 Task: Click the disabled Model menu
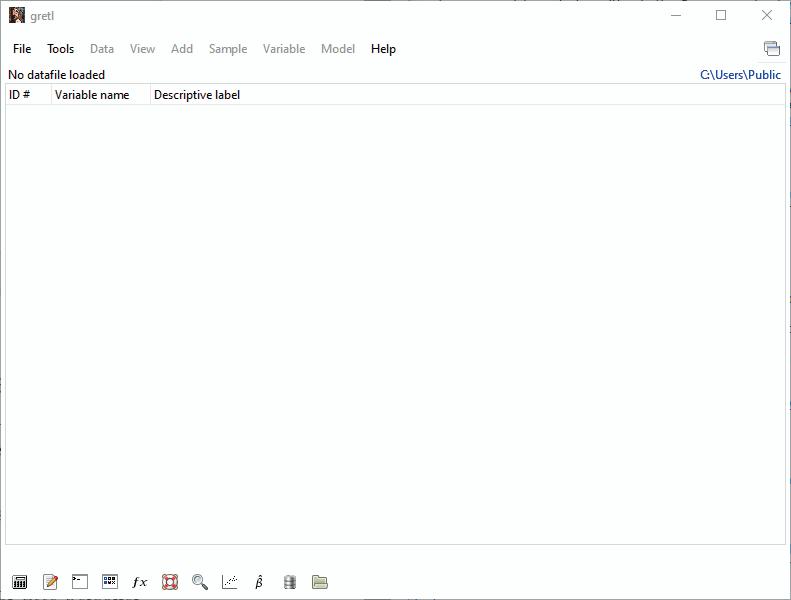pos(338,49)
